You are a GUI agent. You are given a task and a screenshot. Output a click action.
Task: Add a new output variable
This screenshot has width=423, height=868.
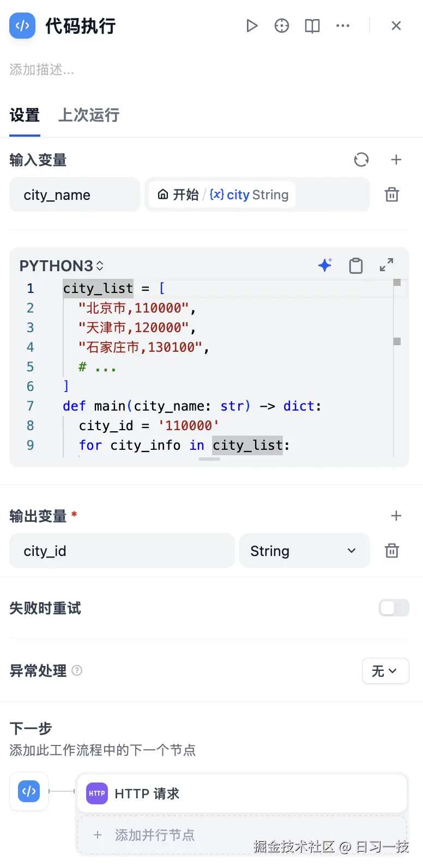click(396, 516)
